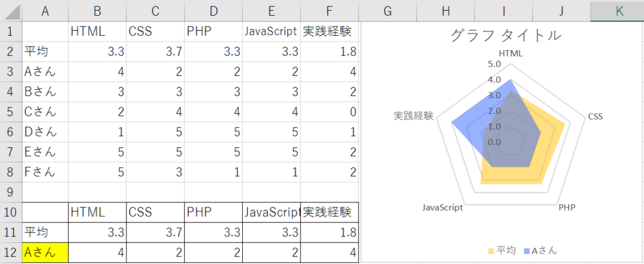This screenshot has height=264, width=644.
Task: Click the JavaScript axis label in chart
Action: [442, 207]
